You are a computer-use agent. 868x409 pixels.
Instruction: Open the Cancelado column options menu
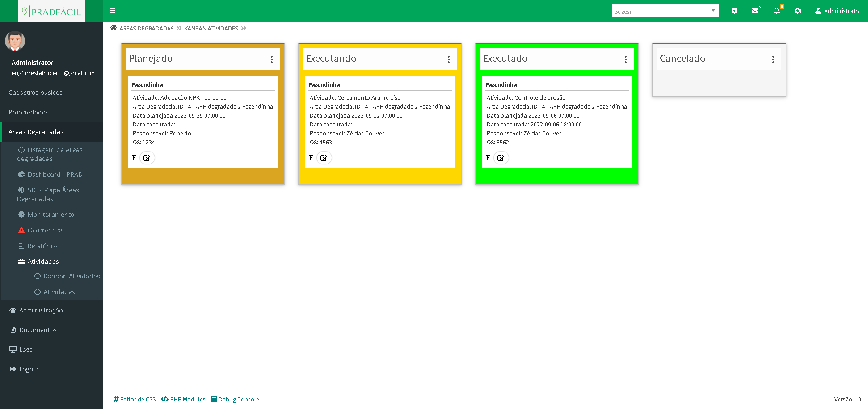pyautogui.click(x=773, y=59)
